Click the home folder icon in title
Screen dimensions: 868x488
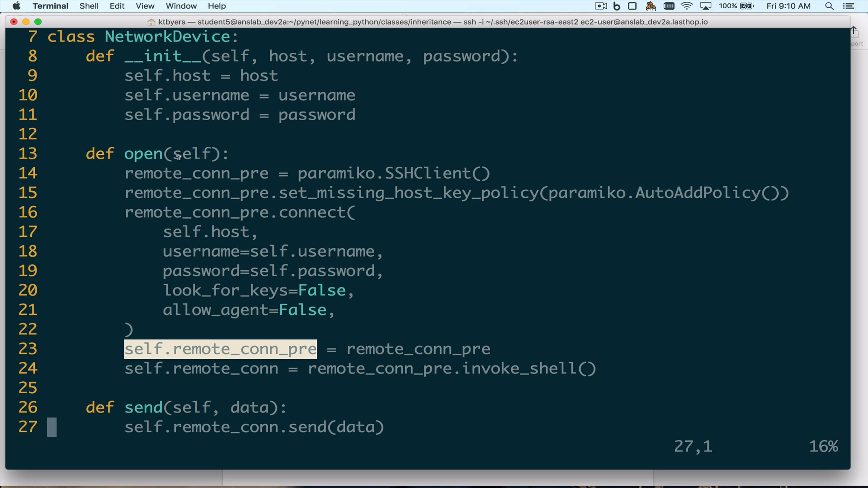pos(151,22)
